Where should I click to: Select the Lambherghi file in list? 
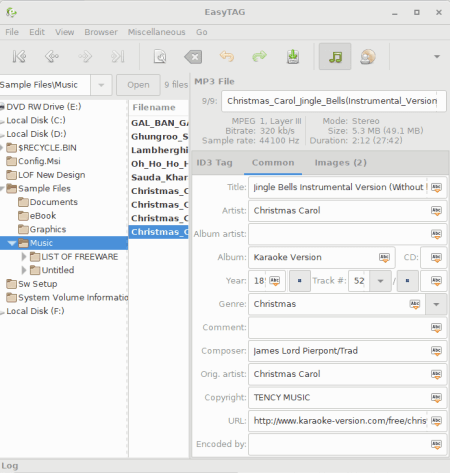click(x=159, y=150)
